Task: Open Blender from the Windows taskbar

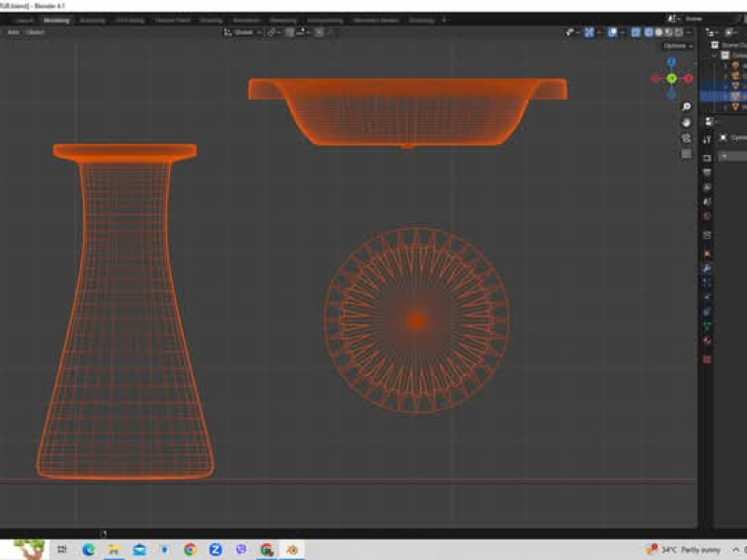Action: [291, 550]
